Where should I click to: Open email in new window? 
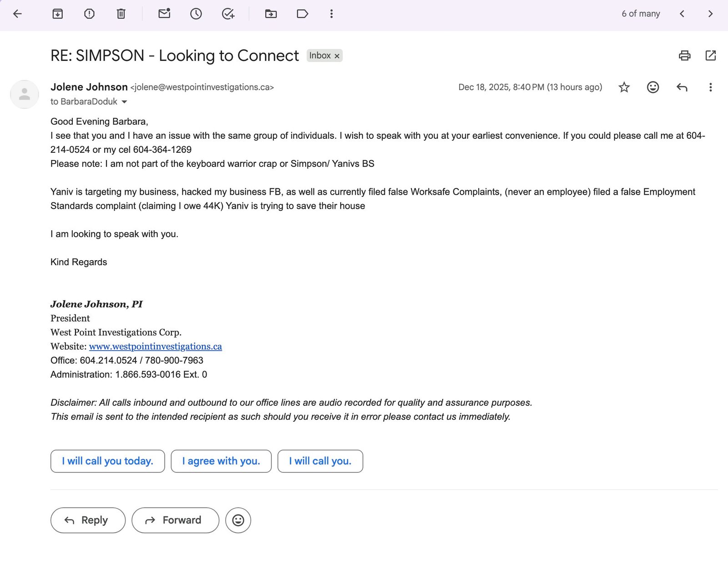pyautogui.click(x=710, y=55)
